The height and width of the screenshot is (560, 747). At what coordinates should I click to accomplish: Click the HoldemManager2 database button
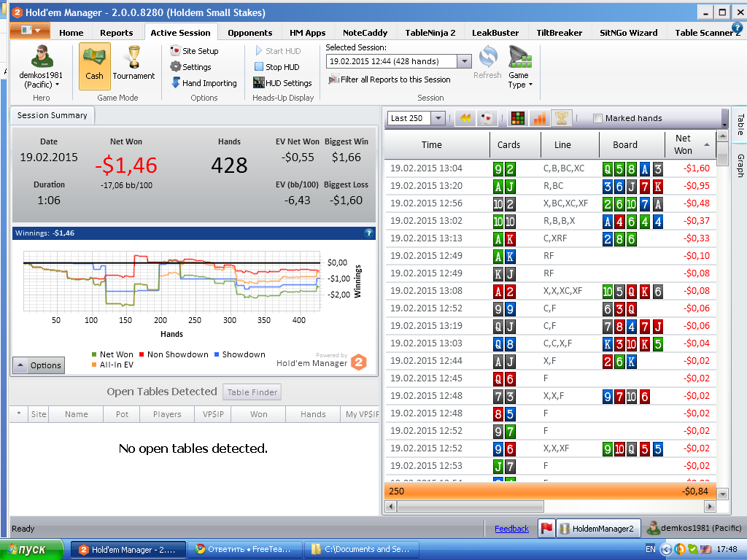(x=597, y=529)
